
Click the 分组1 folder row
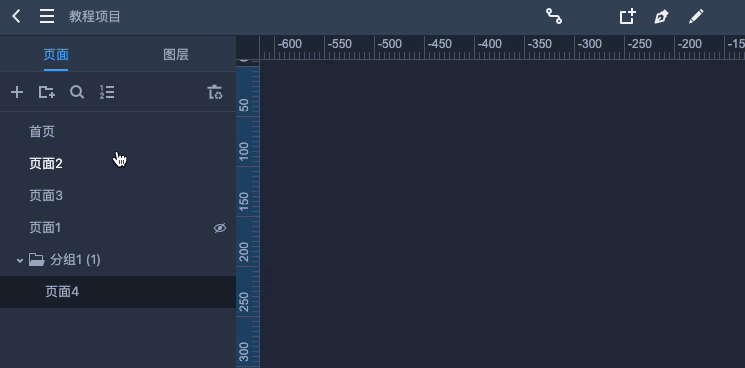pos(118,260)
